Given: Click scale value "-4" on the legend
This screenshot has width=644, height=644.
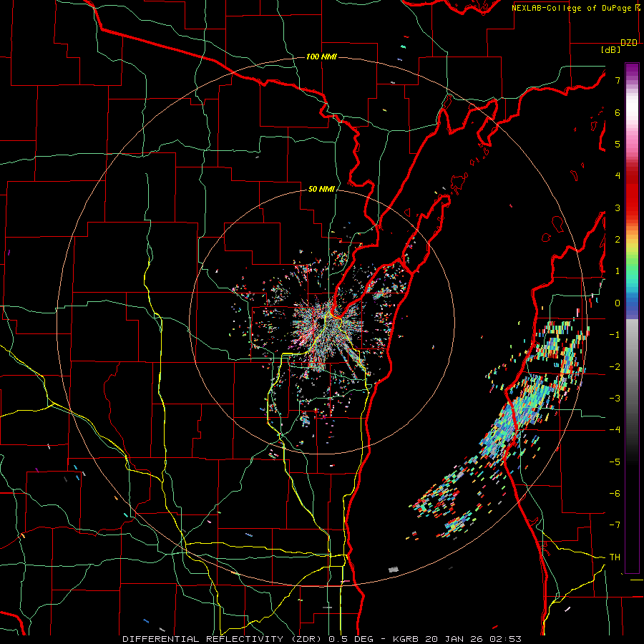Looking at the screenshot, I should pyautogui.click(x=615, y=430).
